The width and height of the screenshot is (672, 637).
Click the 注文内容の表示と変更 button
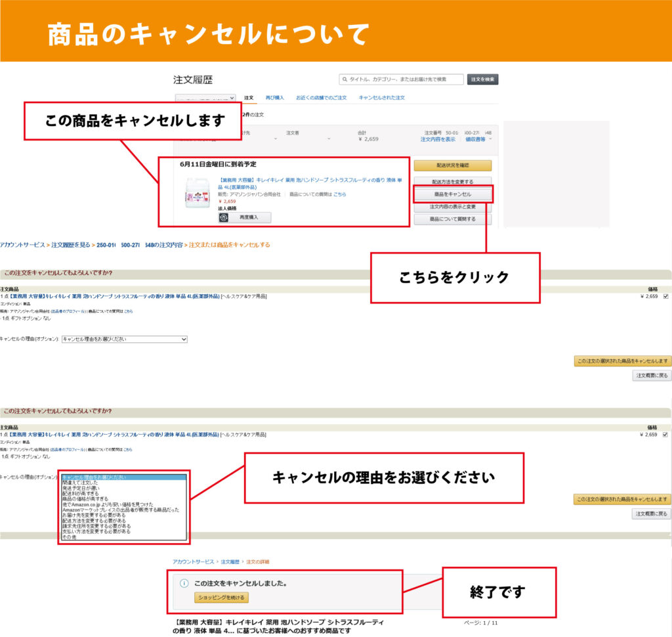point(453,207)
